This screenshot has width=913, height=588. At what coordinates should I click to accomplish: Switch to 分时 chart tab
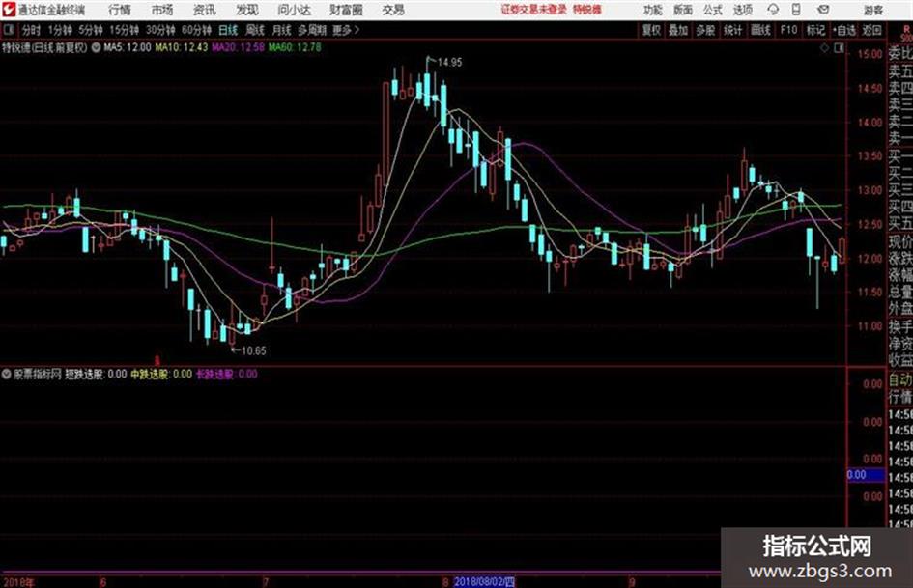pyautogui.click(x=32, y=30)
